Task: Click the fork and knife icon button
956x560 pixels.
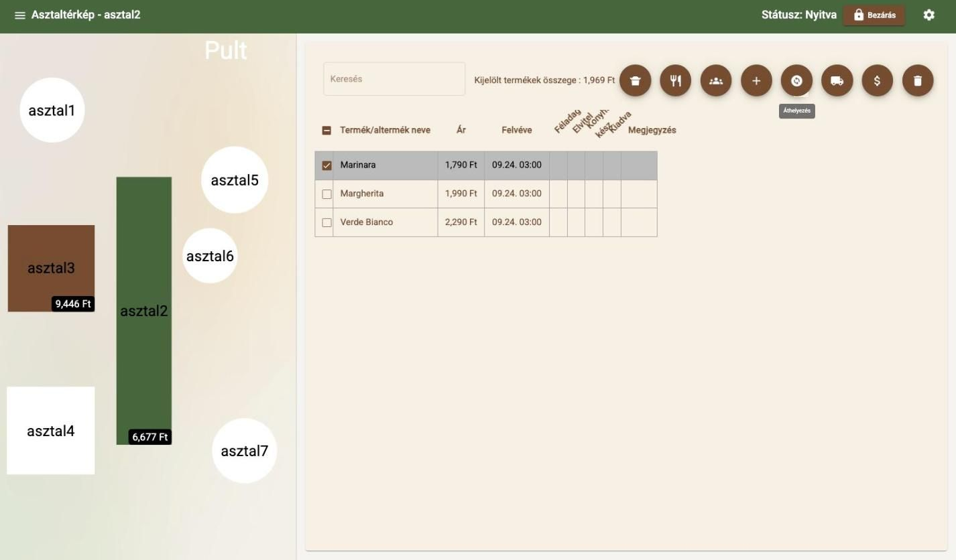Action: coord(676,81)
